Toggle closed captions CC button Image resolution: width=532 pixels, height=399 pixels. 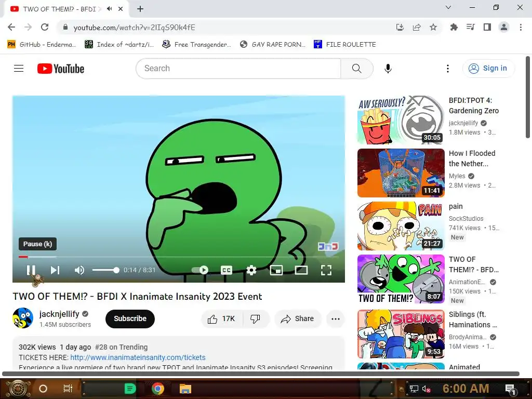point(227,270)
